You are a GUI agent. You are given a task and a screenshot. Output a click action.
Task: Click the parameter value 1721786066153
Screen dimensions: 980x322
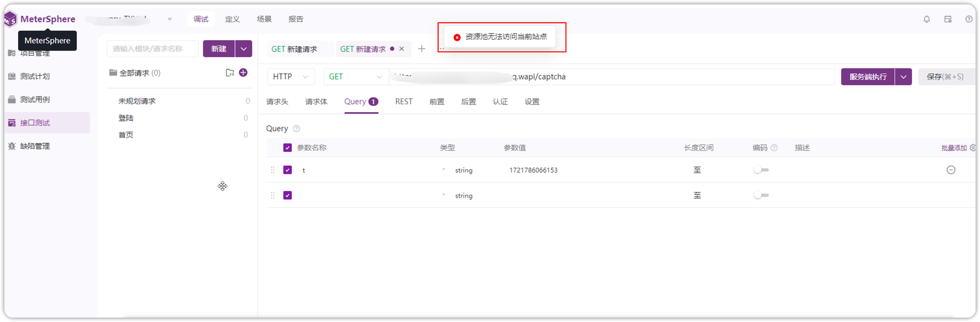534,170
